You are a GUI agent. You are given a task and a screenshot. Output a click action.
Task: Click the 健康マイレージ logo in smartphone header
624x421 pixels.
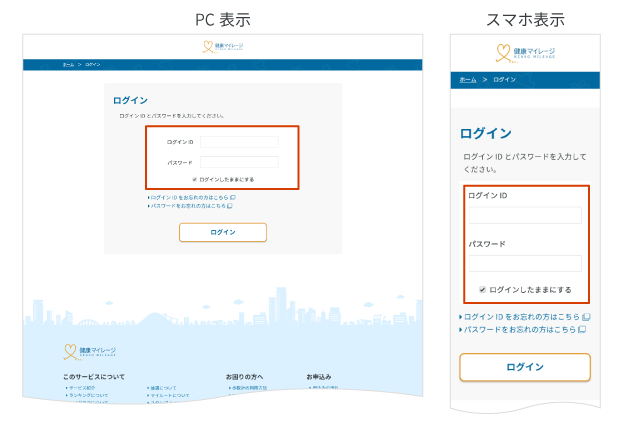coord(525,53)
